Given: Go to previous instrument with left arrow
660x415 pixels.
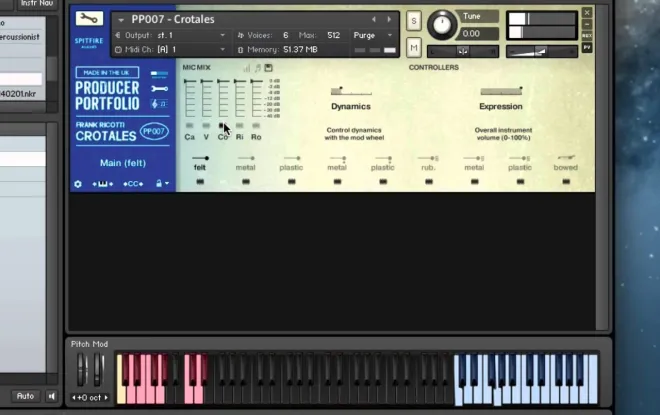Looking at the screenshot, I should [373, 19].
